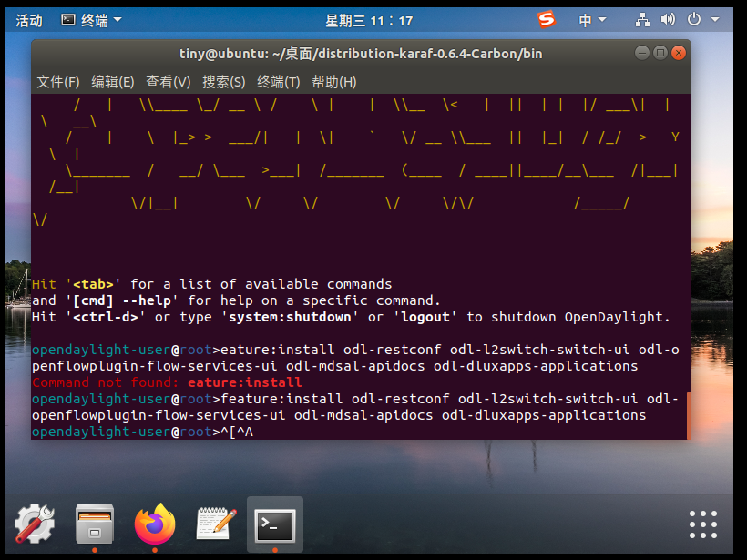This screenshot has width=747, height=560.
Task: Click the last prompt line ending ^[^A
Action: (142, 432)
